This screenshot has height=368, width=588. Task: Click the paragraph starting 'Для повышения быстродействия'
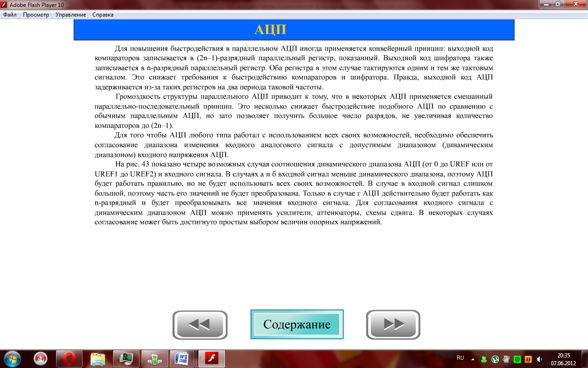(294, 67)
